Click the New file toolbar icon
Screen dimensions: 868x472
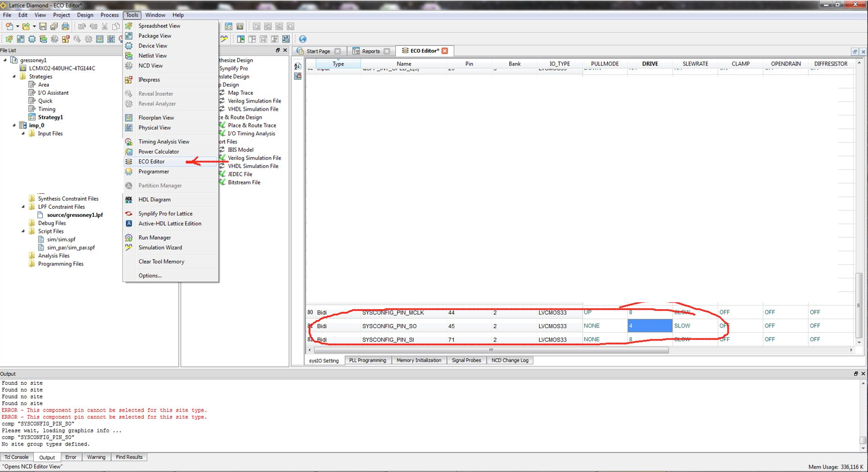[x=9, y=26]
